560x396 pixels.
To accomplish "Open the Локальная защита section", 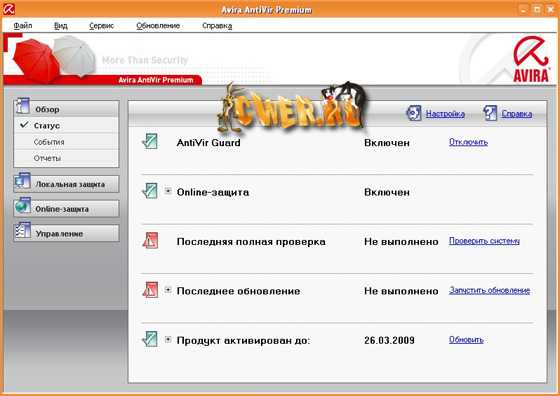I will (x=66, y=184).
